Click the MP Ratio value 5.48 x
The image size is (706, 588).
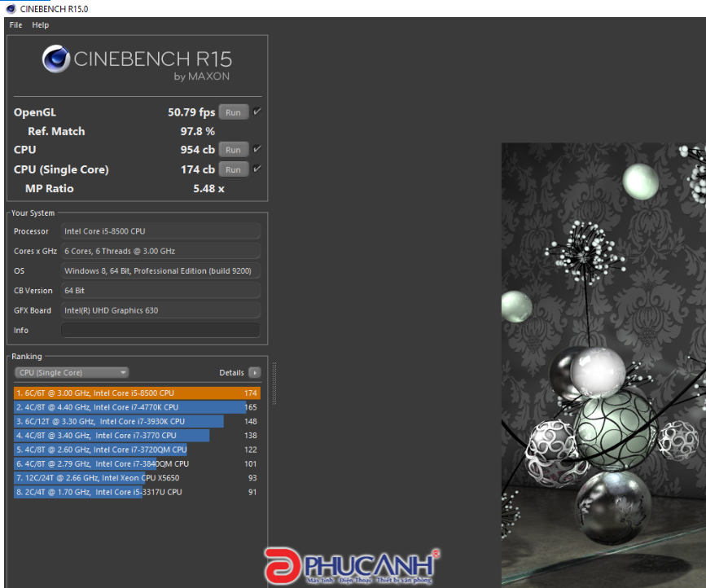pos(208,189)
